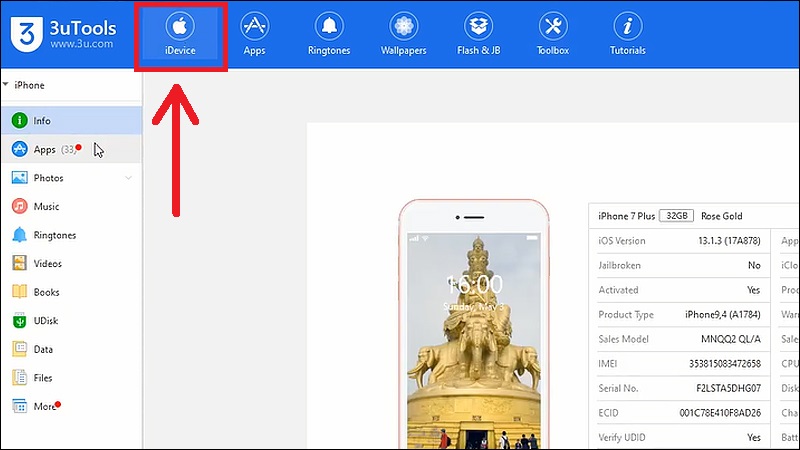Click the iPhone lock screen preview
This screenshot has height=450, width=800.
point(474,341)
